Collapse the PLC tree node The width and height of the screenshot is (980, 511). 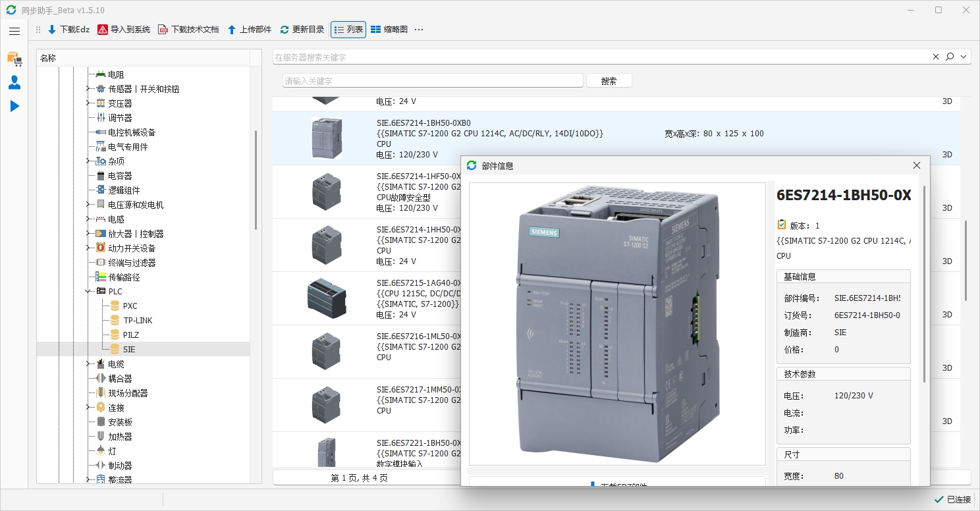tap(88, 292)
